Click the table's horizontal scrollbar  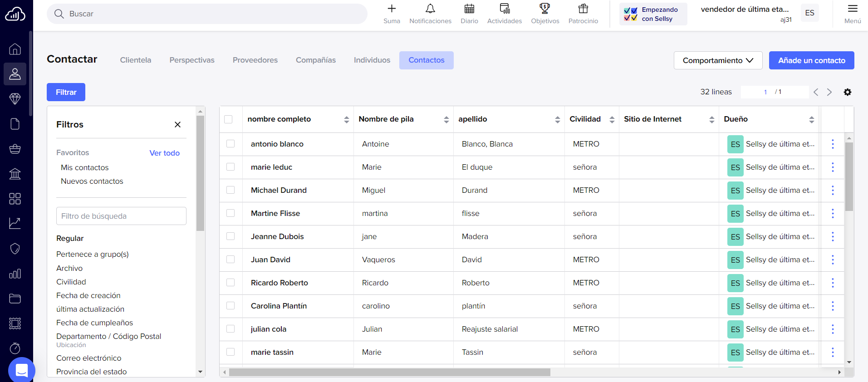pos(389,372)
